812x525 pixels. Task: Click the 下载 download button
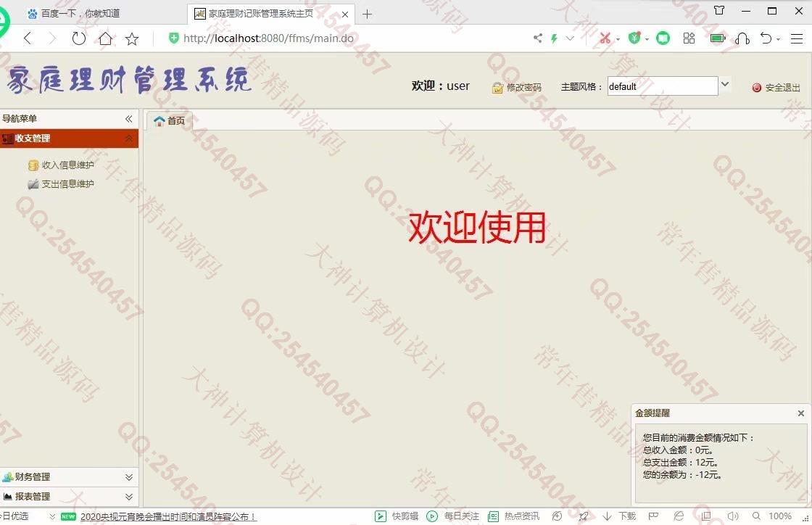pos(620,516)
